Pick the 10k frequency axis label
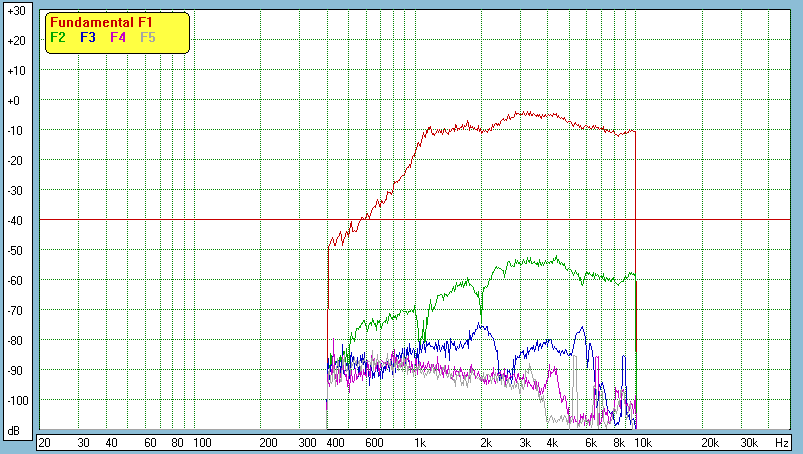 click(643, 442)
